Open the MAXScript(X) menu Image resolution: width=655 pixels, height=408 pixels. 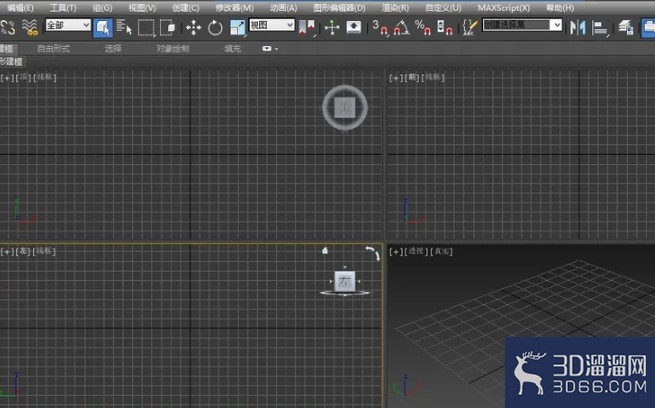(x=504, y=8)
